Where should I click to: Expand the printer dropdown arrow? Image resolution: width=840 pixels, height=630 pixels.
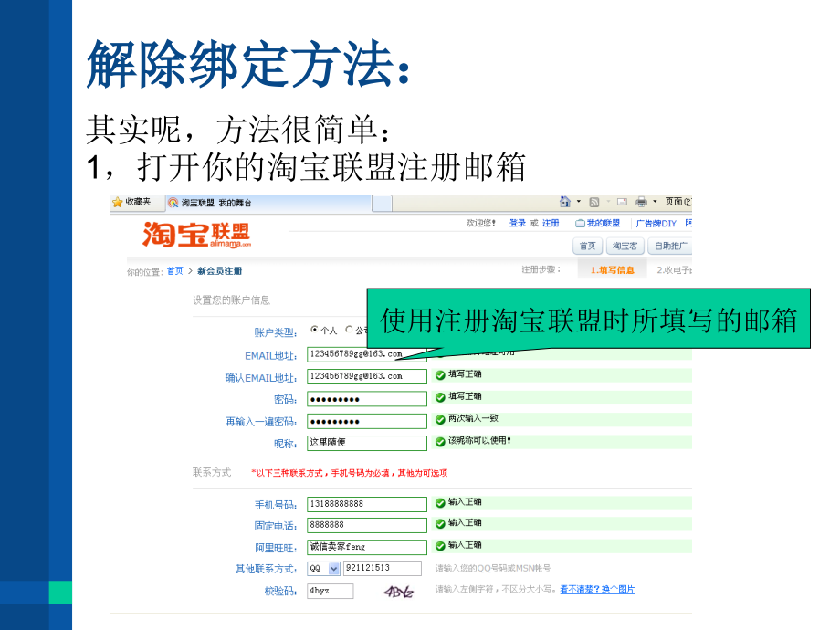coord(654,202)
